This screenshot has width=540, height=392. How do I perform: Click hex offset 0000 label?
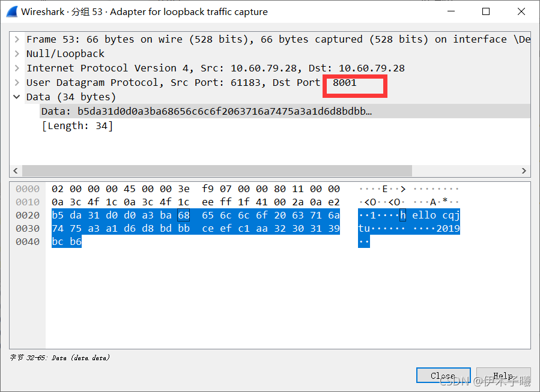coord(28,189)
